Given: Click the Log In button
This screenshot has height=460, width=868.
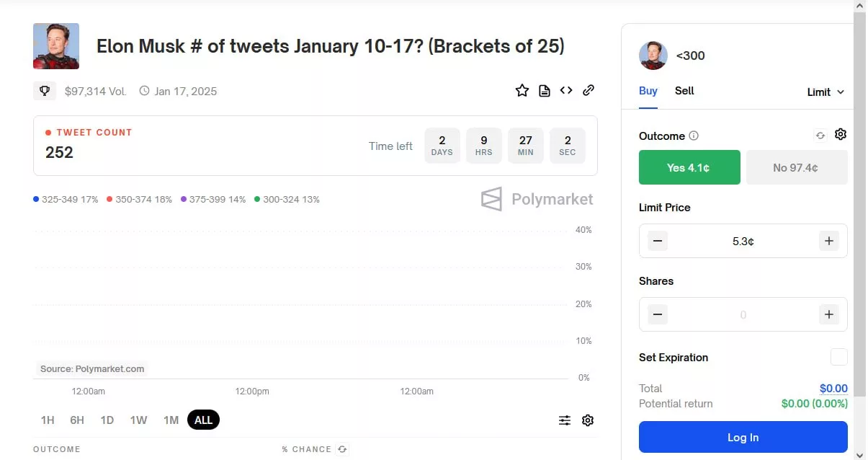Looking at the screenshot, I should pyautogui.click(x=743, y=437).
